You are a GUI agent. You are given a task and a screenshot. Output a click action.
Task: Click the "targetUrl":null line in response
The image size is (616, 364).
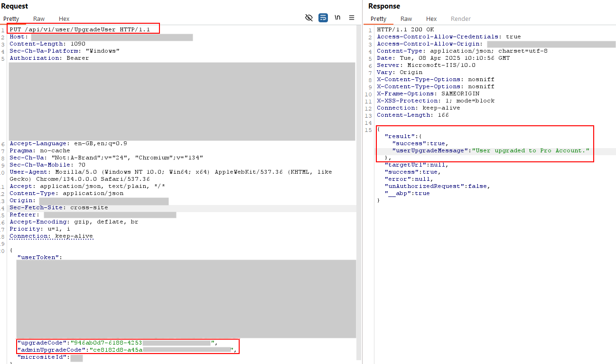point(417,165)
